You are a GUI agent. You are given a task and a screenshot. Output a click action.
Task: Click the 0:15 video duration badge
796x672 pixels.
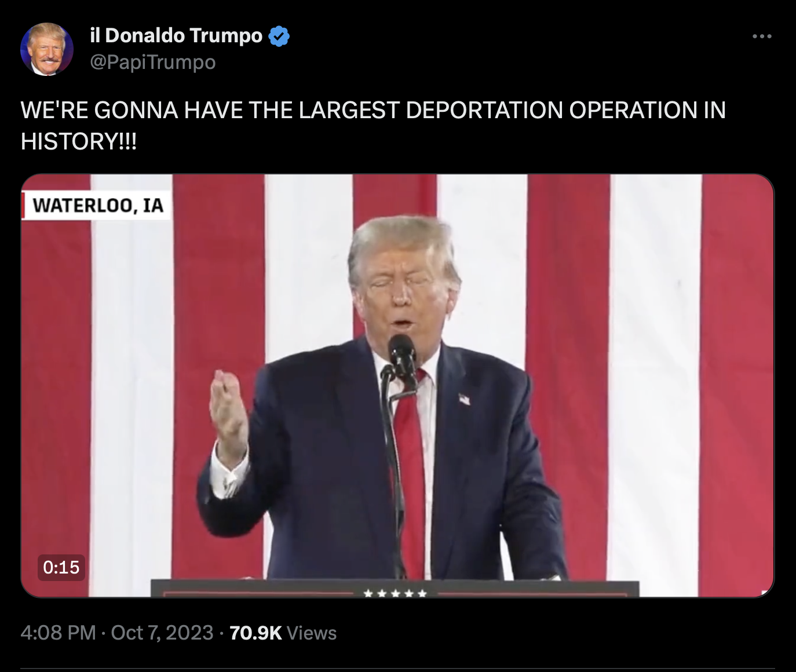[x=61, y=567]
